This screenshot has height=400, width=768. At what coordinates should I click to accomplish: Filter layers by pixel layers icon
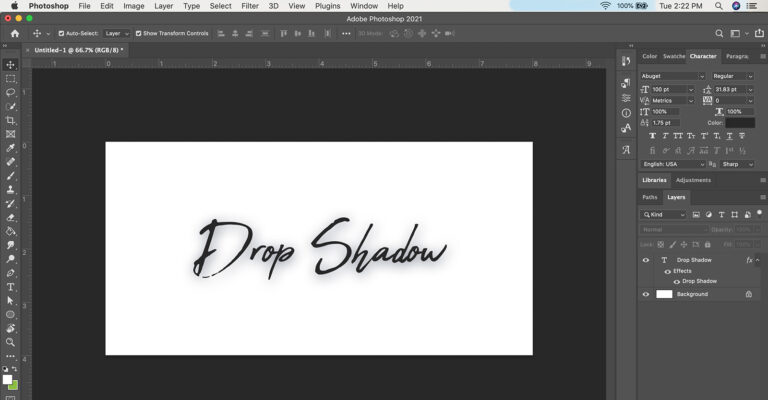click(696, 214)
